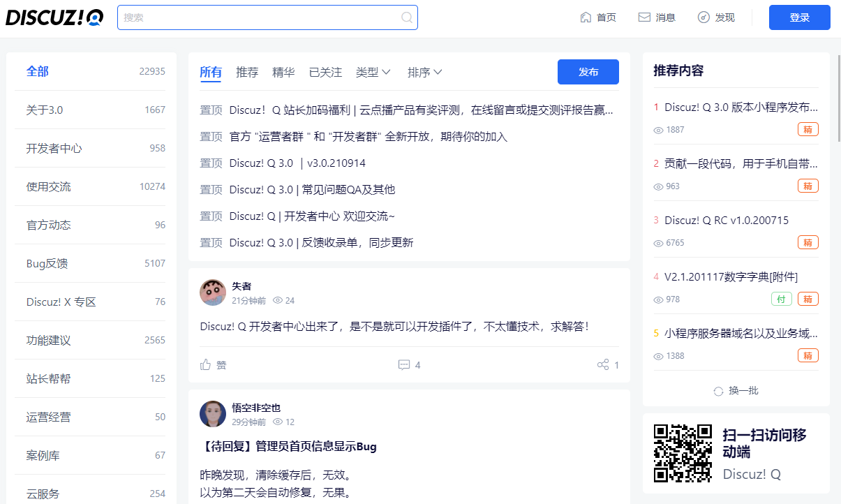Click the eye icon beside 1887 views
The image size is (841, 504).
click(x=658, y=130)
